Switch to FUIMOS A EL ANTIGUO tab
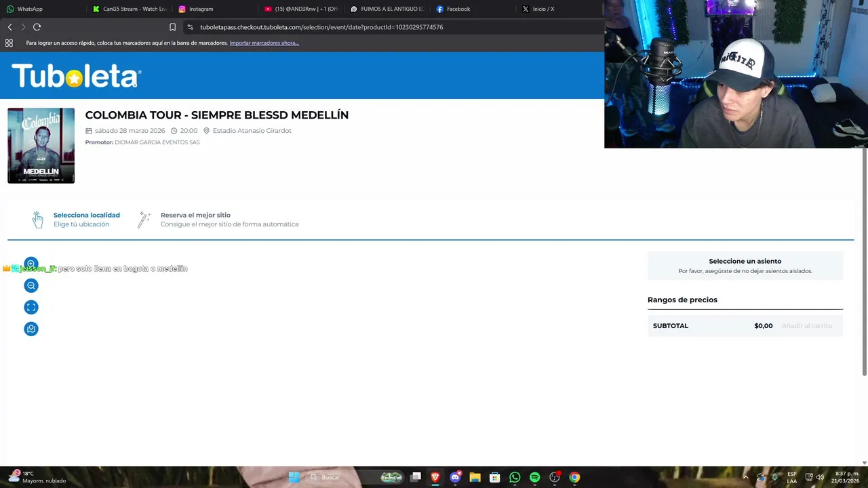The image size is (868, 488). pos(387,9)
